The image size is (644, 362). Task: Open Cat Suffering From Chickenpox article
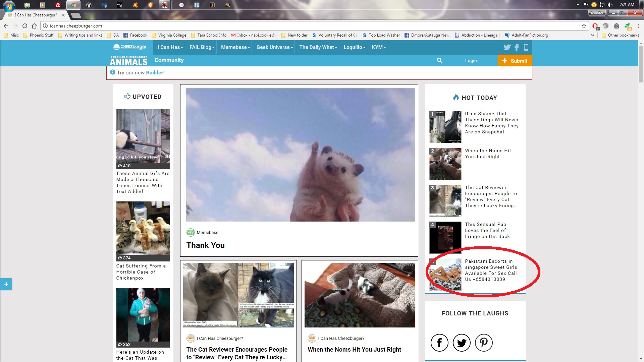(141, 272)
